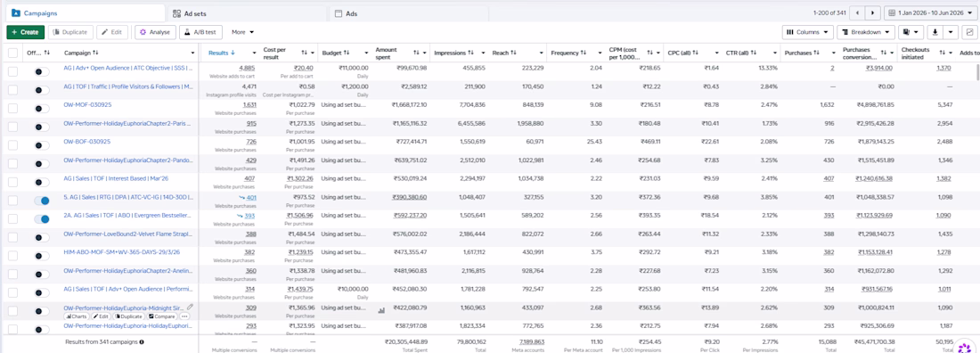Click the Edit toolbar button
This screenshot has width=980, height=353.
click(x=112, y=32)
